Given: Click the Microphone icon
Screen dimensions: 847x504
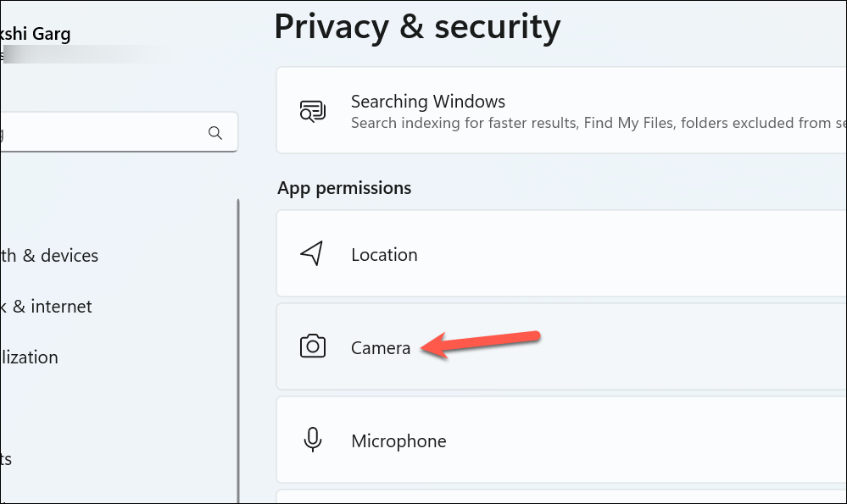Looking at the screenshot, I should pyautogui.click(x=313, y=440).
